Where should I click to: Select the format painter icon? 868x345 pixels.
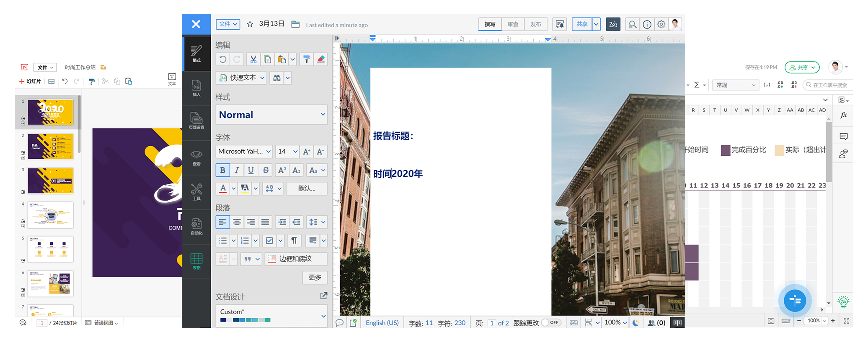point(307,59)
